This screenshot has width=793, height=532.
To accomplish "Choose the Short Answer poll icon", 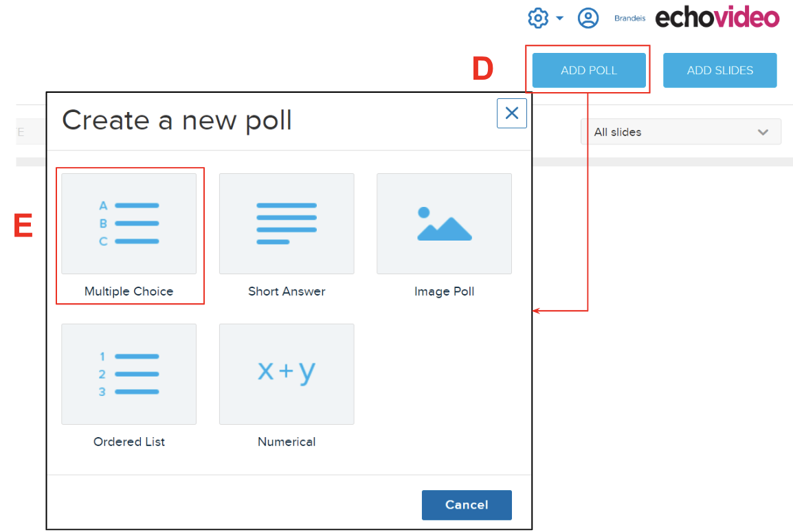I will click(x=287, y=223).
